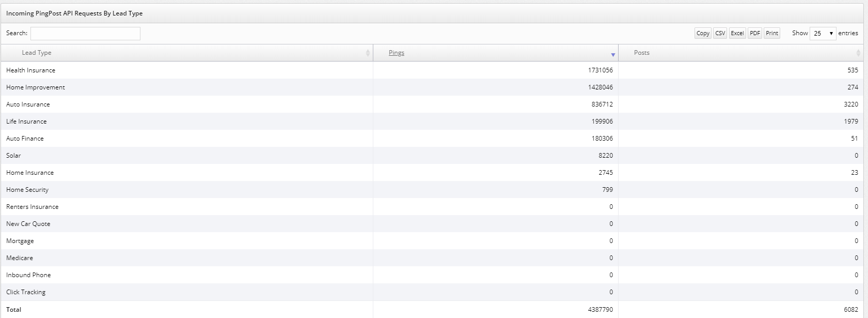Click the Posts column sort arrows
The height and width of the screenshot is (318, 868).
[x=858, y=53]
